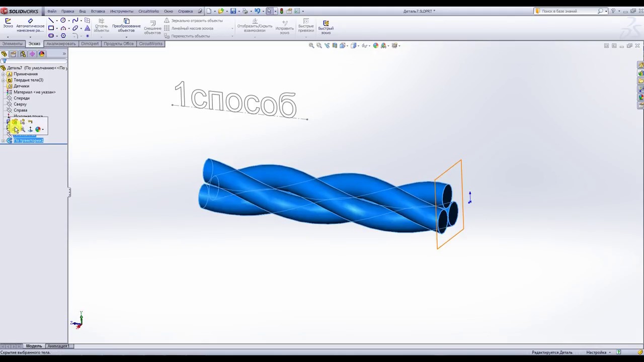This screenshot has width=644, height=362.
Task: Switch to the Анимация1 bottom tab
Action: (x=58, y=346)
